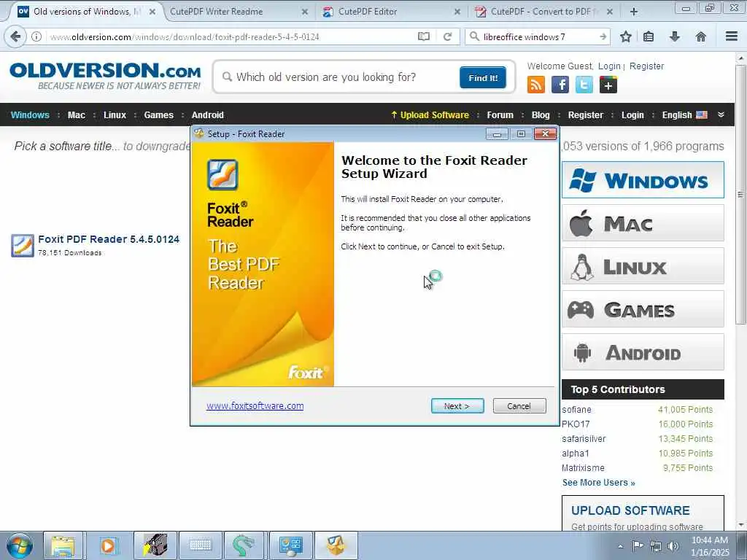The image size is (747, 560).
Task: Go to browser home page
Action: click(x=701, y=36)
